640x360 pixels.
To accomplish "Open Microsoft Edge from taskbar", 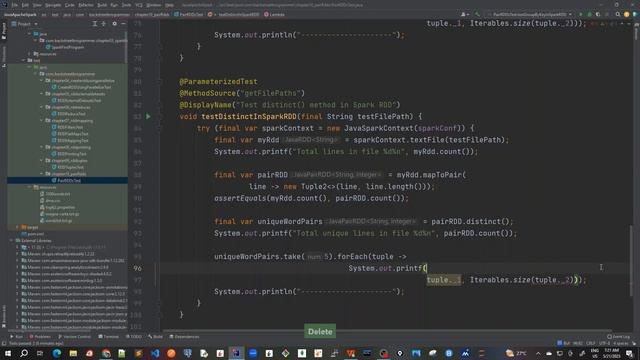I will point(56,353).
